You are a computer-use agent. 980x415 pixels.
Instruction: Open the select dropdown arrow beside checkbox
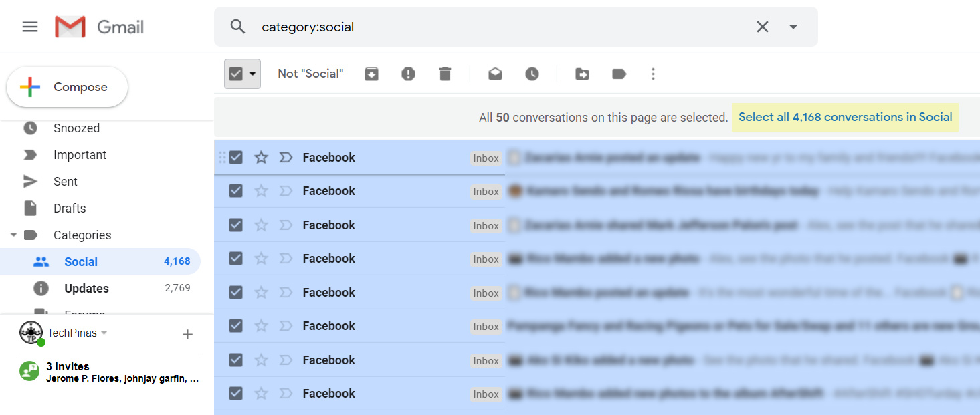point(253,74)
